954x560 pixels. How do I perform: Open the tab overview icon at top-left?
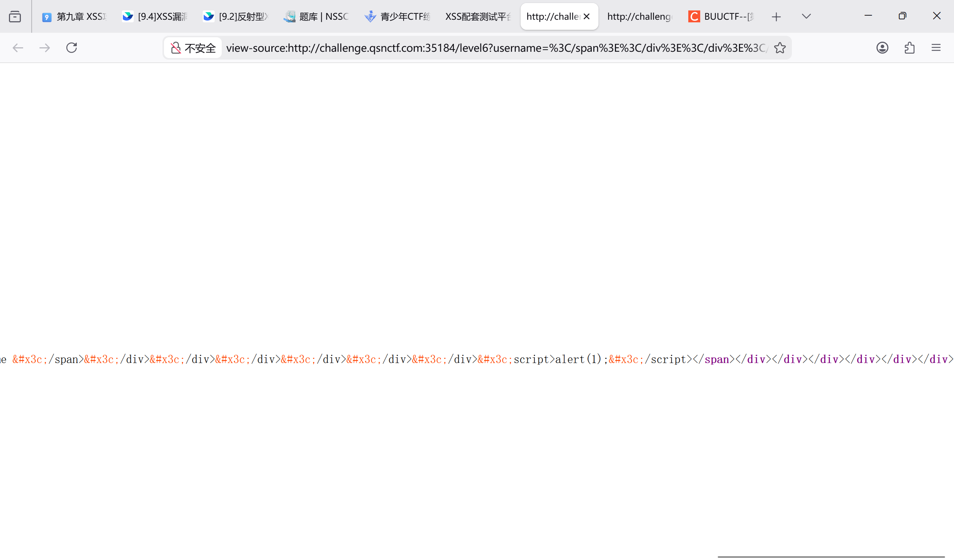click(15, 17)
